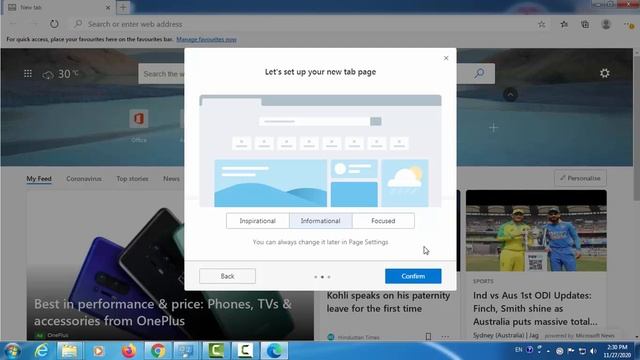Launch Google Chrome from taskbar

[x=158, y=351]
